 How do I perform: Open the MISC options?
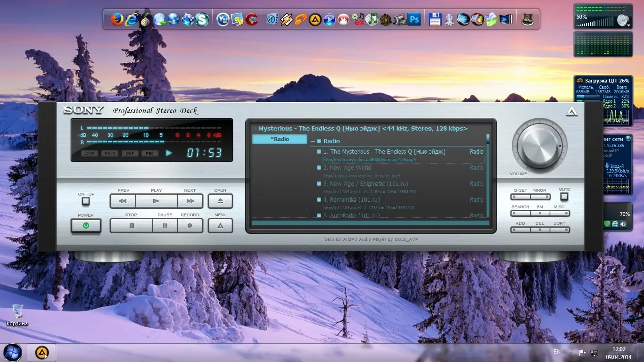pyautogui.click(x=559, y=214)
